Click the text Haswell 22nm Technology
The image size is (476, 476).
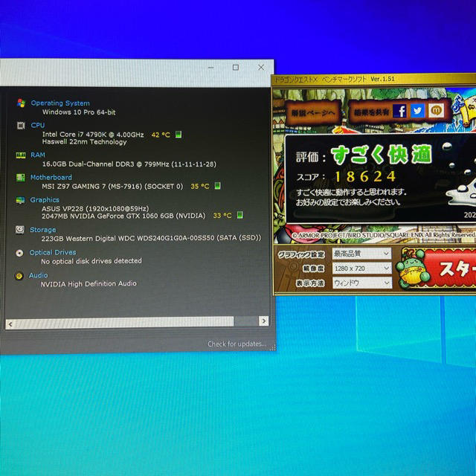[x=84, y=142]
